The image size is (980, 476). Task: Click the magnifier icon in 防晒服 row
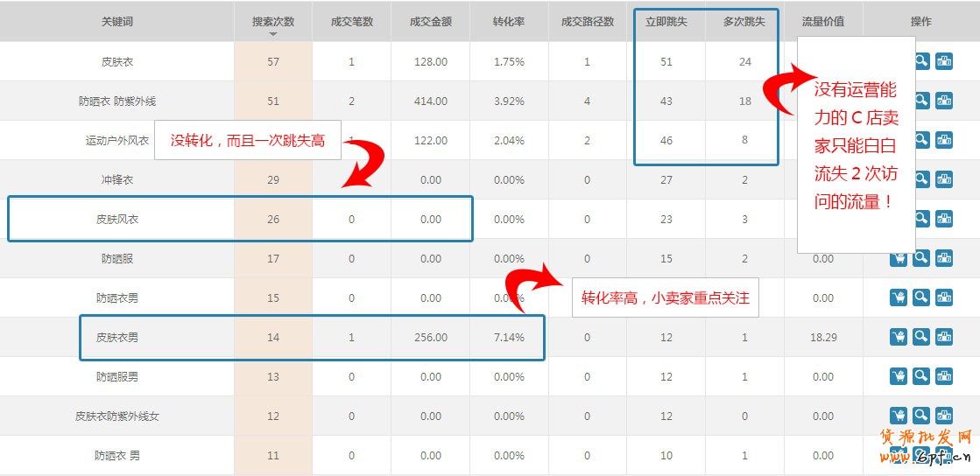click(x=920, y=258)
